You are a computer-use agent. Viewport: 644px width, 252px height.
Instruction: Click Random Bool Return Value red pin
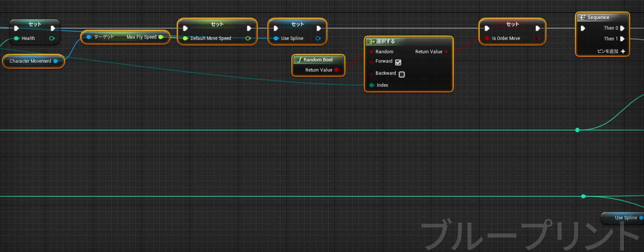tap(337, 70)
